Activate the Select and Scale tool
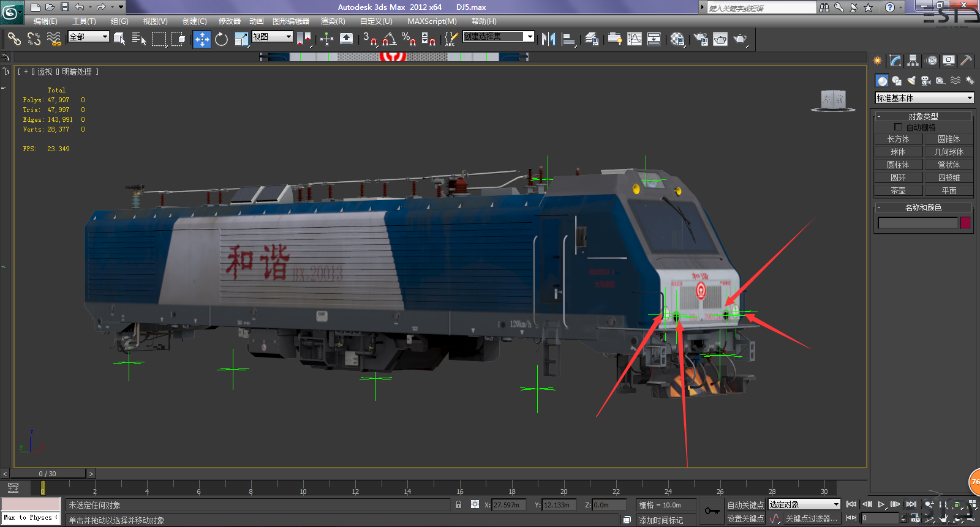Viewport: 980px width, 527px height. 241,39
